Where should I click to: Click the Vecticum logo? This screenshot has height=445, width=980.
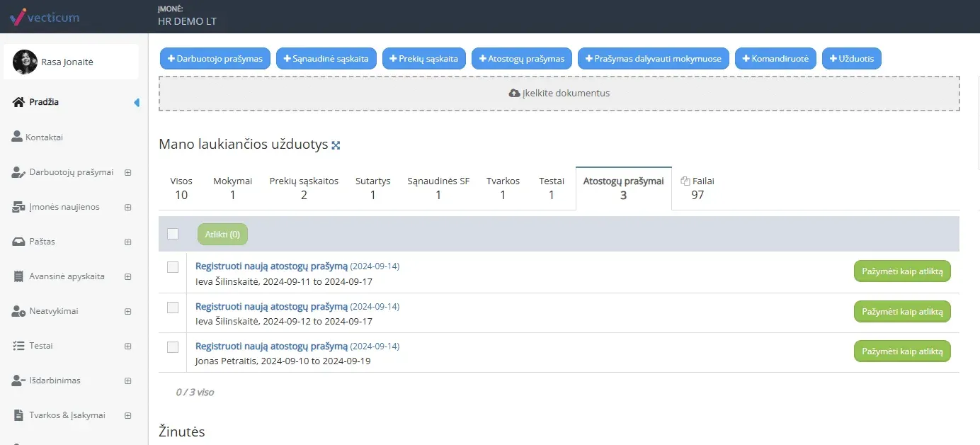tap(45, 16)
